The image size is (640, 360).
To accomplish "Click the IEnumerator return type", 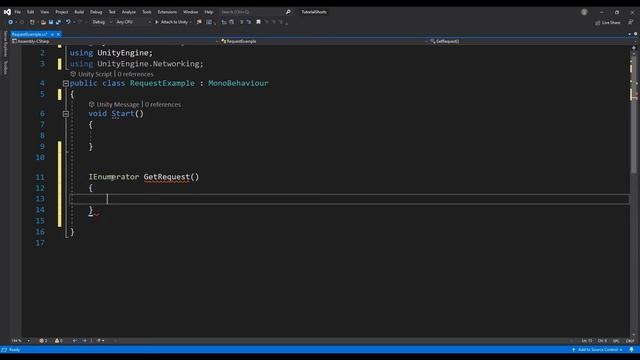I will (114, 177).
